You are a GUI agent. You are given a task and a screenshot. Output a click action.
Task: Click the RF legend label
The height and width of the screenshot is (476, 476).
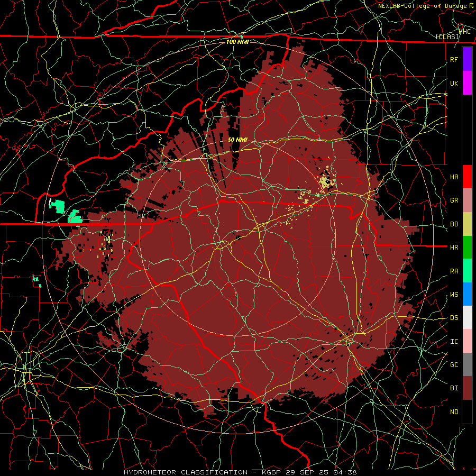[x=454, y=59]
